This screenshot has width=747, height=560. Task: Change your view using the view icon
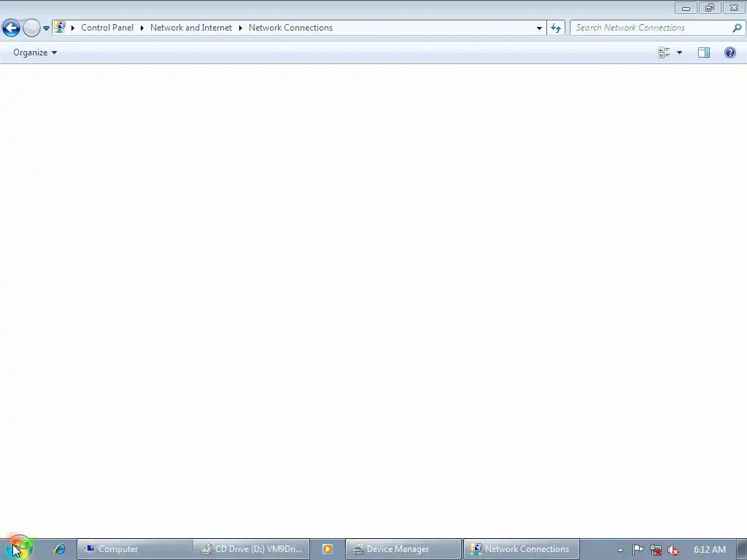pos(664,52)
